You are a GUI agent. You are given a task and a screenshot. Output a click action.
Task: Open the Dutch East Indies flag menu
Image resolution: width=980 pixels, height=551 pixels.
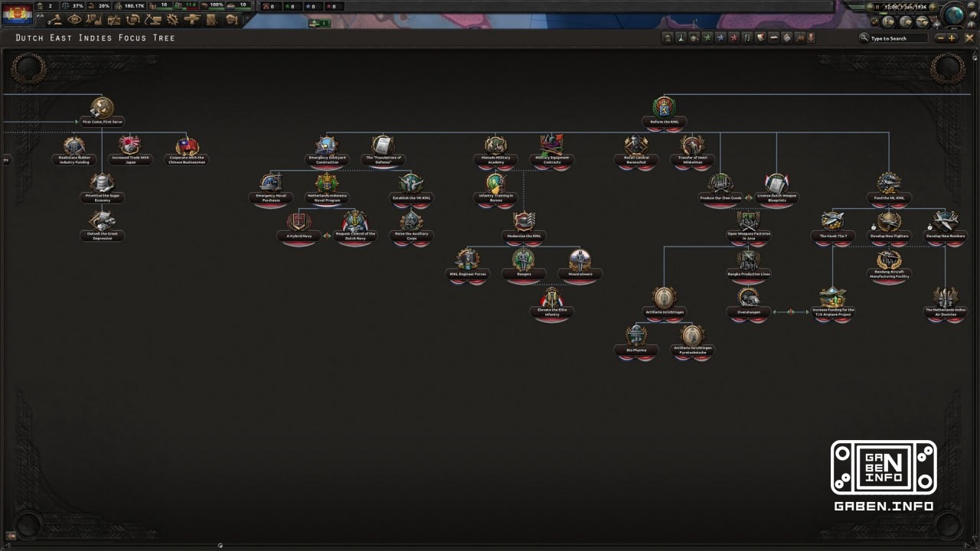[17, 13]
